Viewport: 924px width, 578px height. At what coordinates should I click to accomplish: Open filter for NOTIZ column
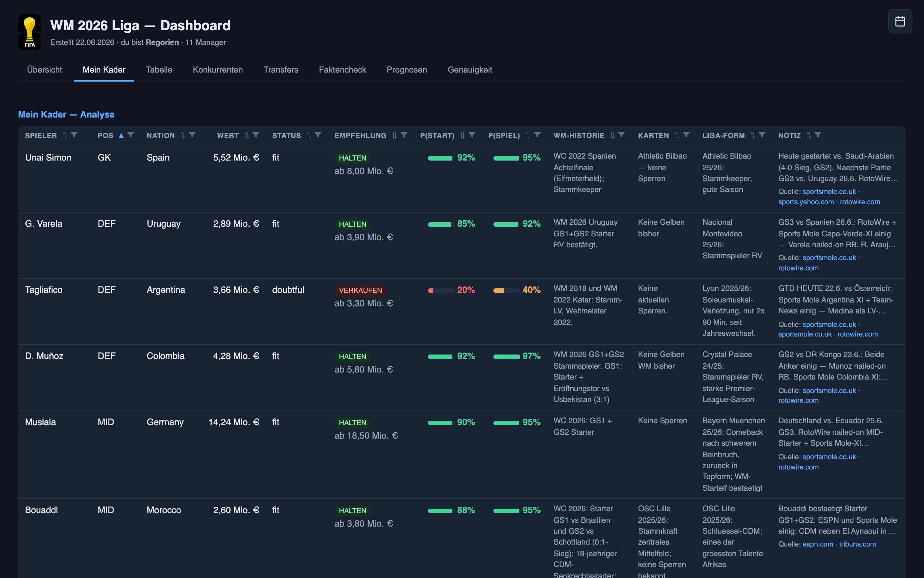tap(818, 135)
